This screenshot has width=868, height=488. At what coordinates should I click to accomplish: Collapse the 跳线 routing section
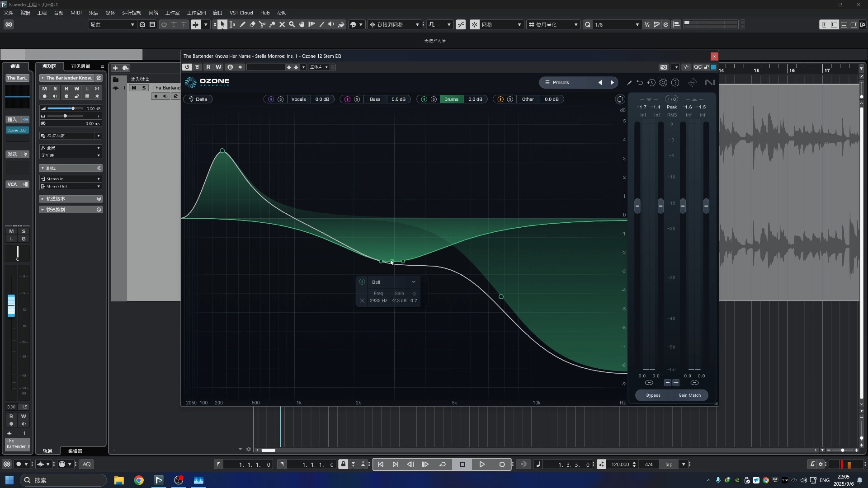point(71,168)
